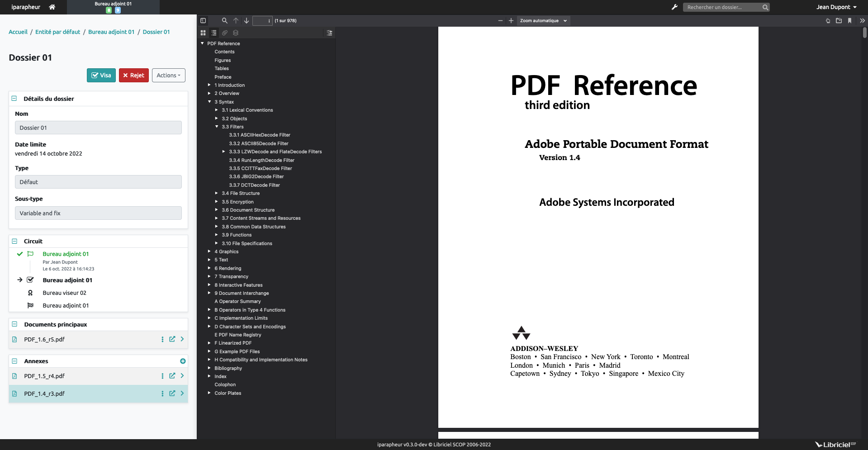The height and width of the screenshot is (450, 868).
Task: Click Bureau viseur 02 circuit step
Action: click(64, 293)
